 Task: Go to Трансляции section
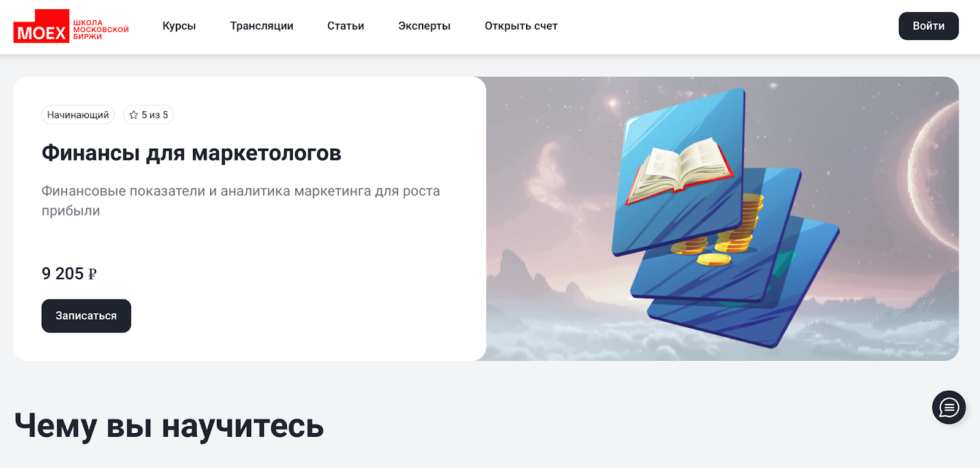262,26
